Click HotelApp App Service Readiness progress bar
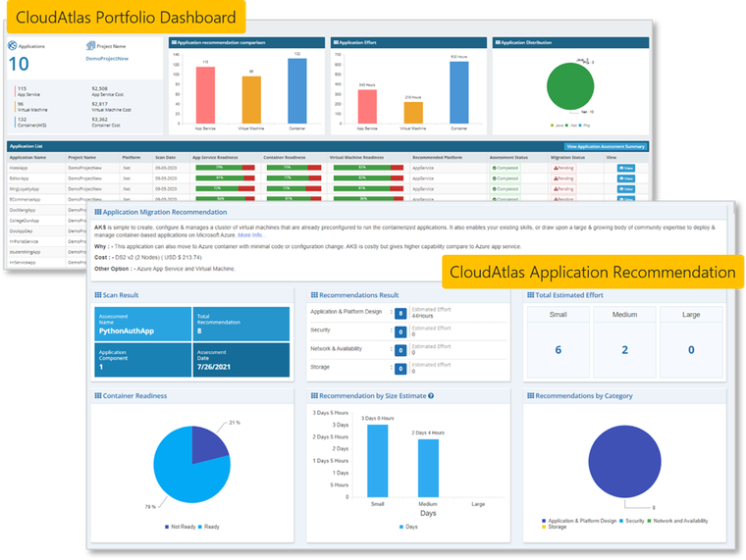This screenshot has height=560, width=746. tap(225, 168)
